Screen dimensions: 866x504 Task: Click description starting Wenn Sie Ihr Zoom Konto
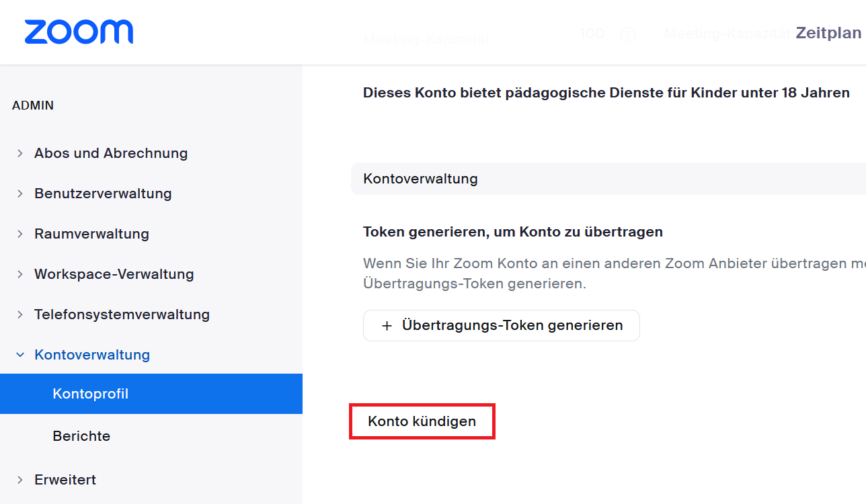[615, 274]
